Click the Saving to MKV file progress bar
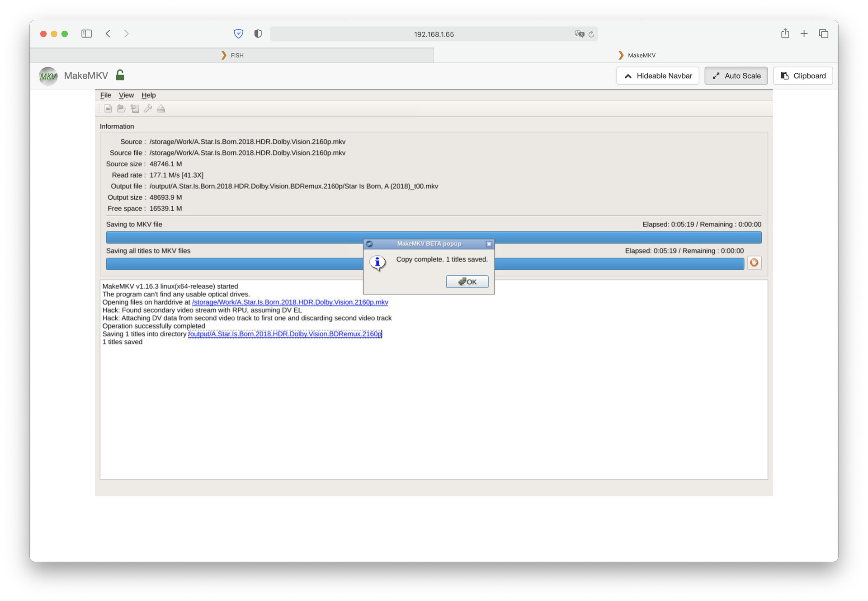 pos(235,238)
